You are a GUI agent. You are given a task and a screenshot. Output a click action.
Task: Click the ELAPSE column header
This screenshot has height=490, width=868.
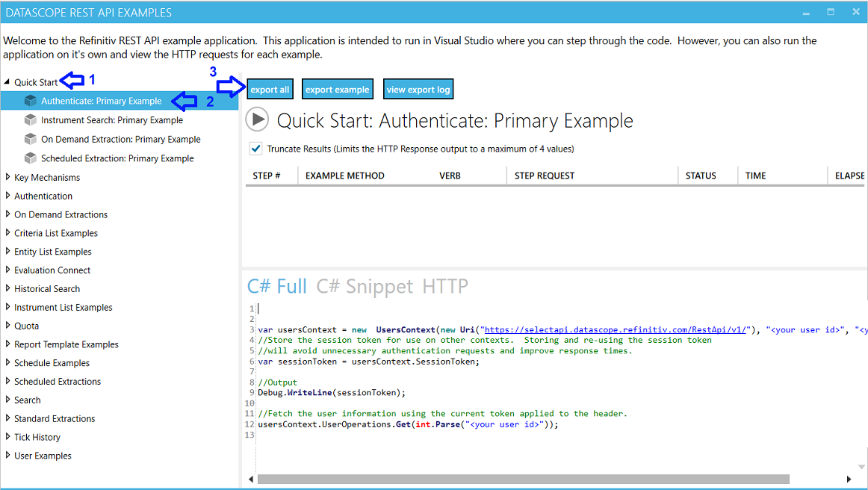849,176
